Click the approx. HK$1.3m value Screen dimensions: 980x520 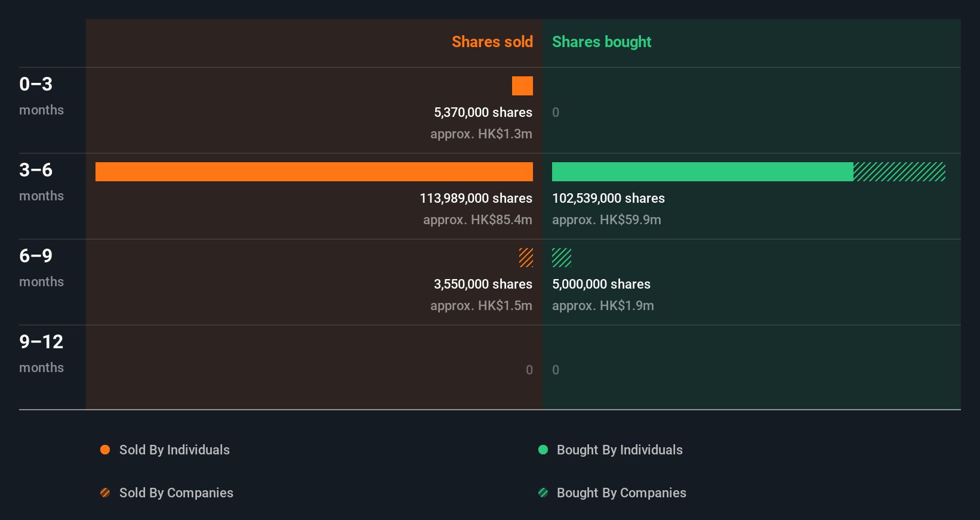[481, 134]
